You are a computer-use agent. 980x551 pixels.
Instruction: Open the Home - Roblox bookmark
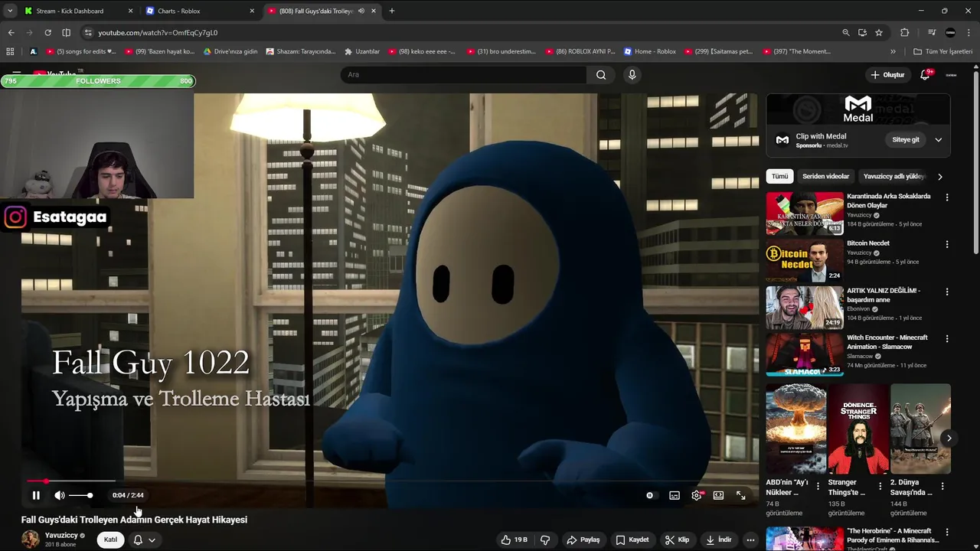[x=650, y=51]
